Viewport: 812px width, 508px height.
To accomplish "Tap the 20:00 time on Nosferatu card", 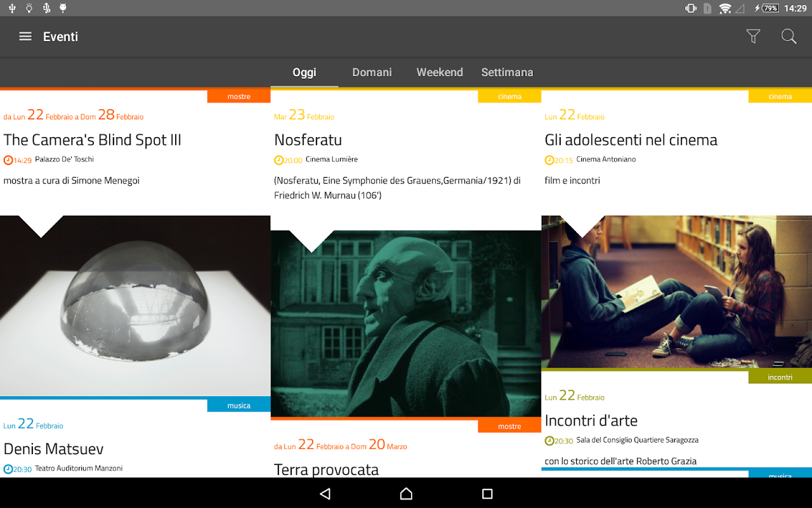I will (x=293, y=161).
